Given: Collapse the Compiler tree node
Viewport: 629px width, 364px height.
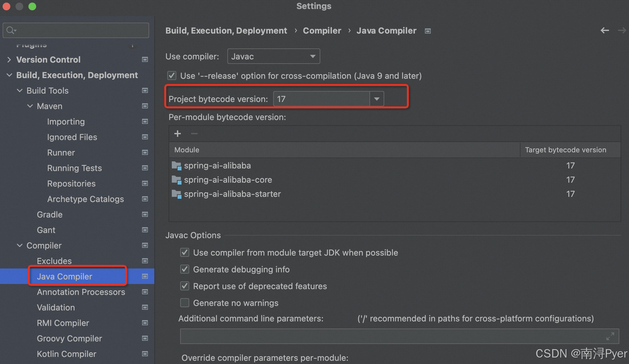Looking at the screenshot, I should click(x=20, y=245).
